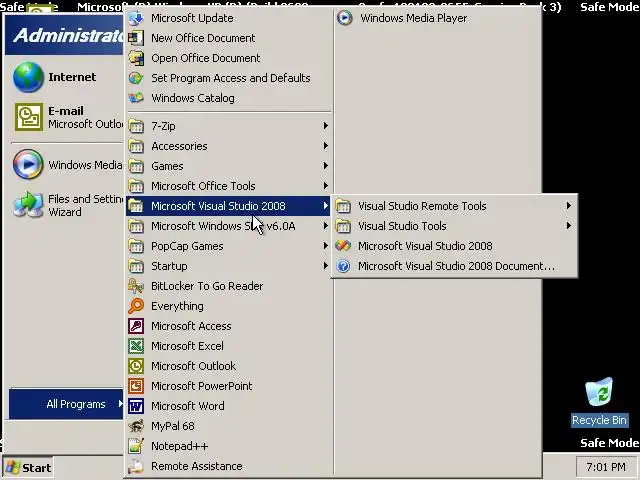Viewport: 640px width, 480px height.
Task: Click the Microsoft PowerPoint icon
Action: [x=136, y=386]
